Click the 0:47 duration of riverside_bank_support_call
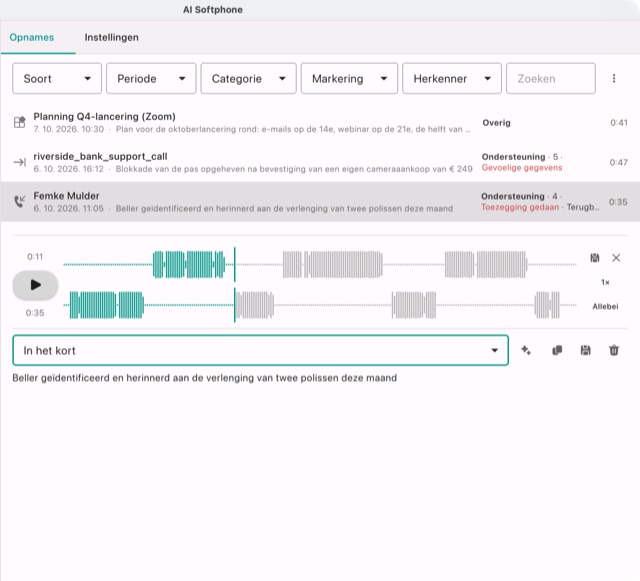The width and height of the screenshot is (640, 581). (618, 163)
